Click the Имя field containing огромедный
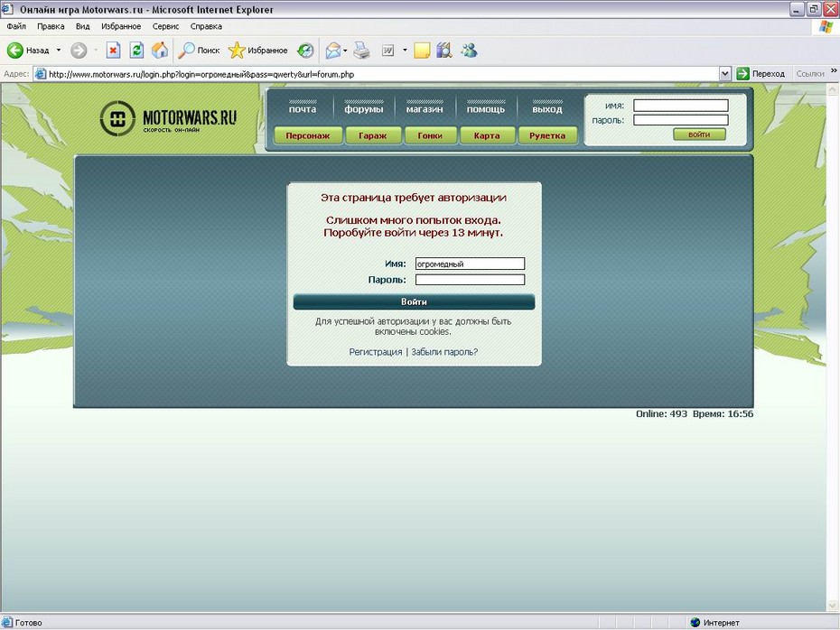This screenshot has height=630, width=840. (470, 264)
